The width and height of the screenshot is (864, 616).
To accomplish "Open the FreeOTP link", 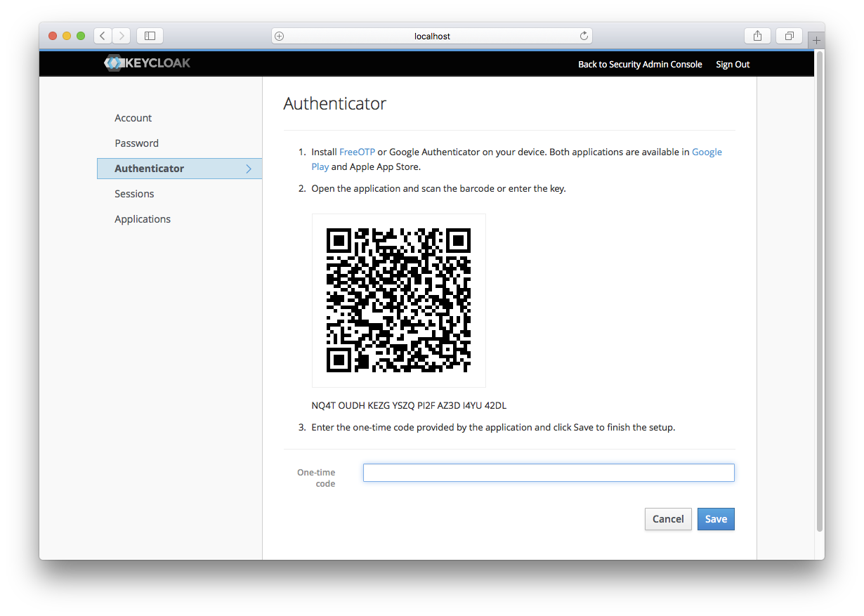I will (357, 152).
